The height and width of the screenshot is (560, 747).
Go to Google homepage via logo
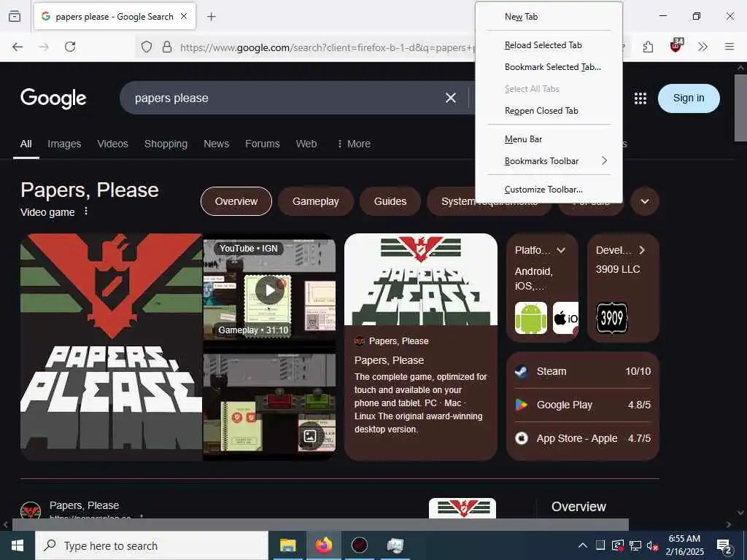53,98
